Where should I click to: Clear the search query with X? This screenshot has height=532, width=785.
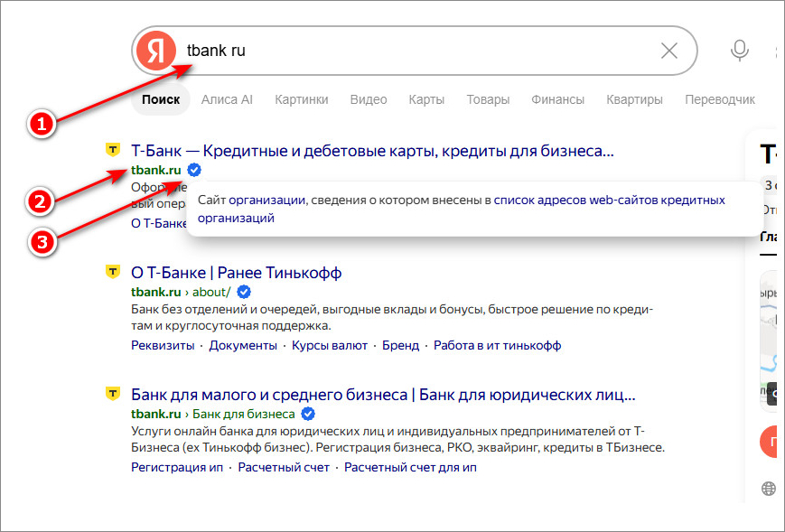668,51
